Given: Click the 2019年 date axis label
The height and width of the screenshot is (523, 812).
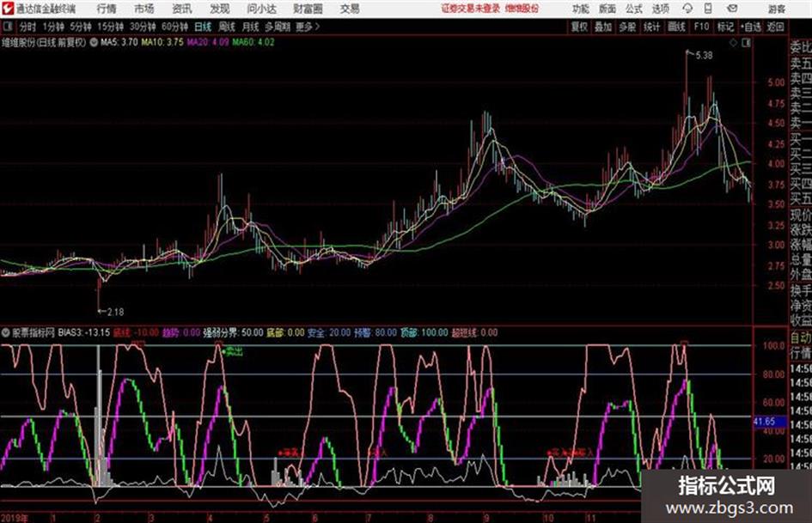Looking at the screenshot, I should [x=15, y=518].
